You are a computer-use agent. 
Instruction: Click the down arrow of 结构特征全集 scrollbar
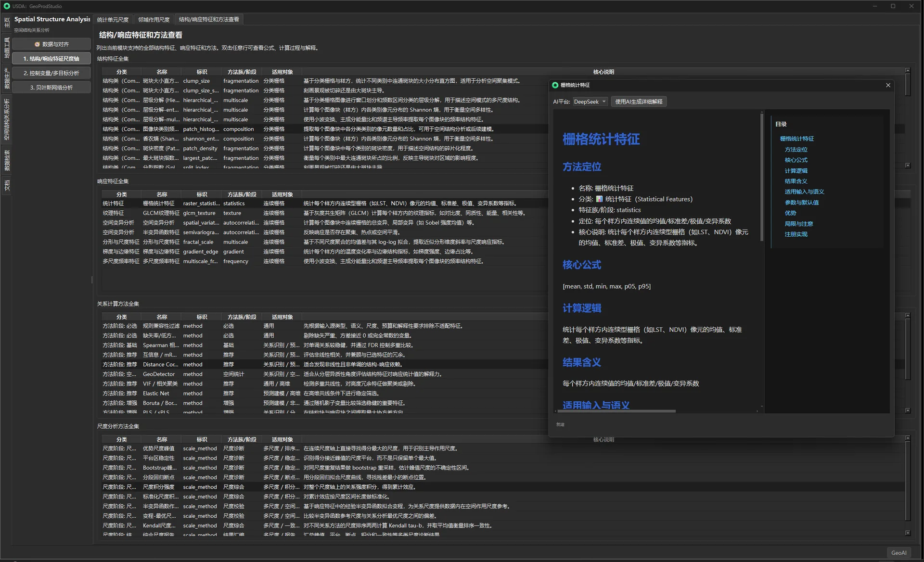pos(908,166)
